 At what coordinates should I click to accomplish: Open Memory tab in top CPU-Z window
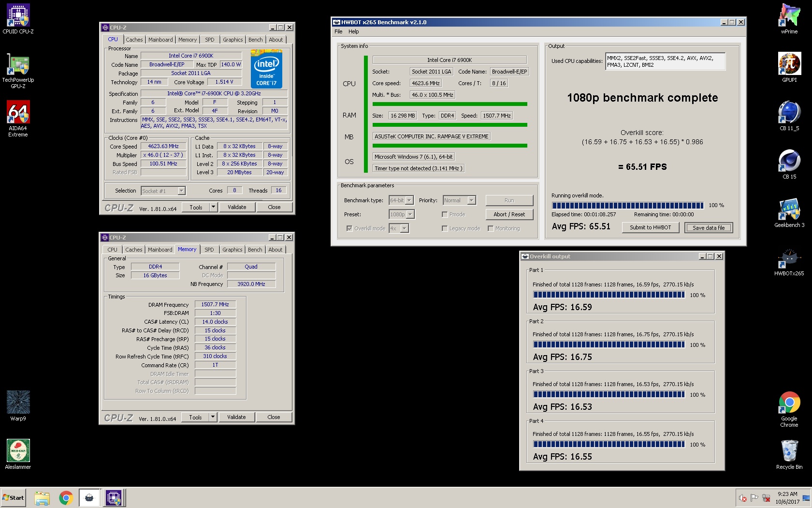188,40
